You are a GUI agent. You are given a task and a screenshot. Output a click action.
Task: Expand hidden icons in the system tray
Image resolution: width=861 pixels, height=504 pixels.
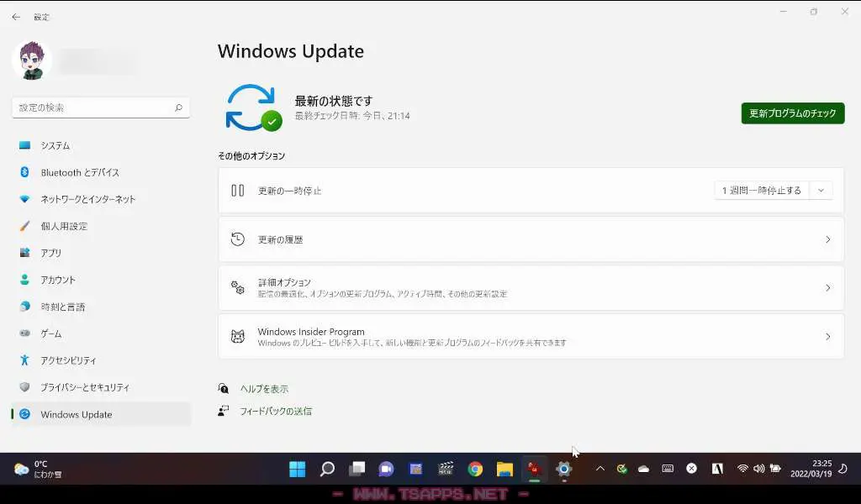click(x=600, y=470)
